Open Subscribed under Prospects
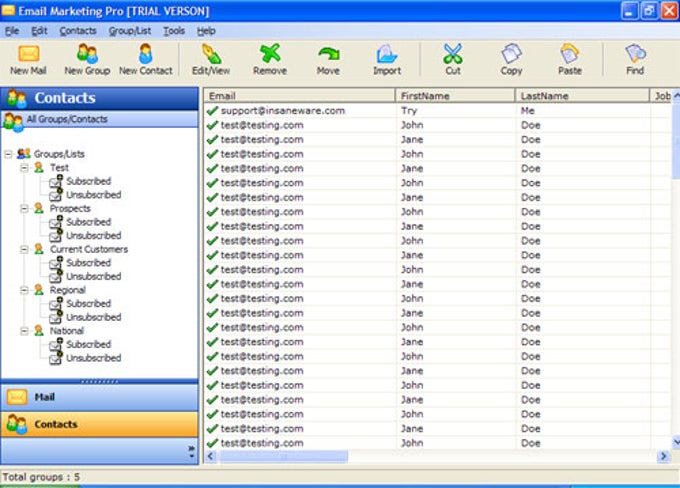The width and height of the screenshot is (680, 488). [88, 222]
